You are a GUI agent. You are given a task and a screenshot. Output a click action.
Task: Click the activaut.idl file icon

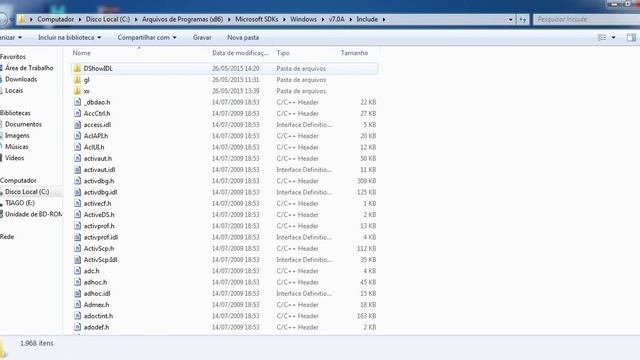click(x=77, y=169)
